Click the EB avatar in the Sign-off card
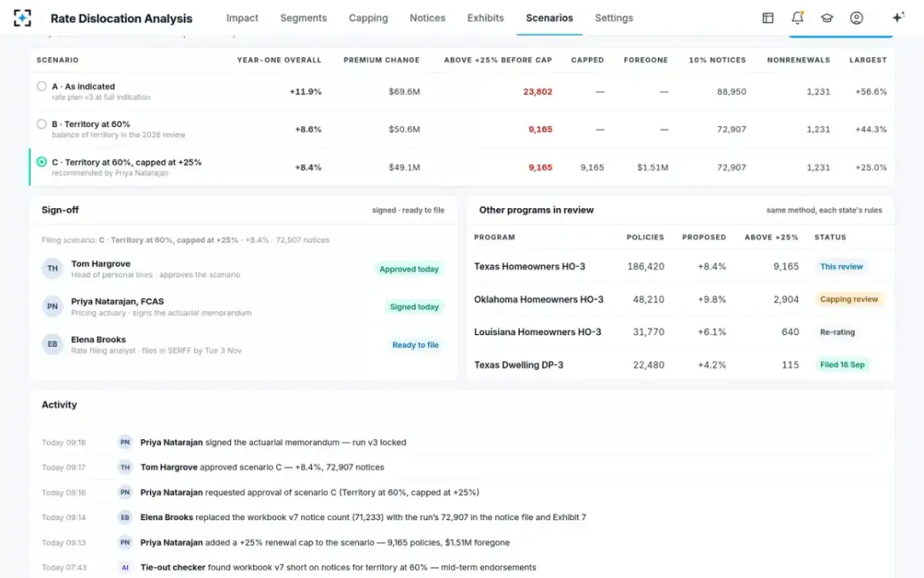The image size is (924, 578). coord(52,344)
